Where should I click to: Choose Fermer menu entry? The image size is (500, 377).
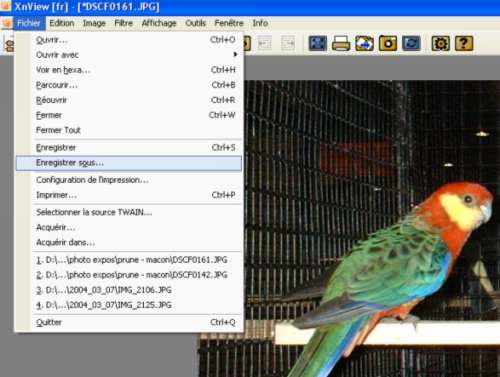pyautogui.click(x=129, y=115)
